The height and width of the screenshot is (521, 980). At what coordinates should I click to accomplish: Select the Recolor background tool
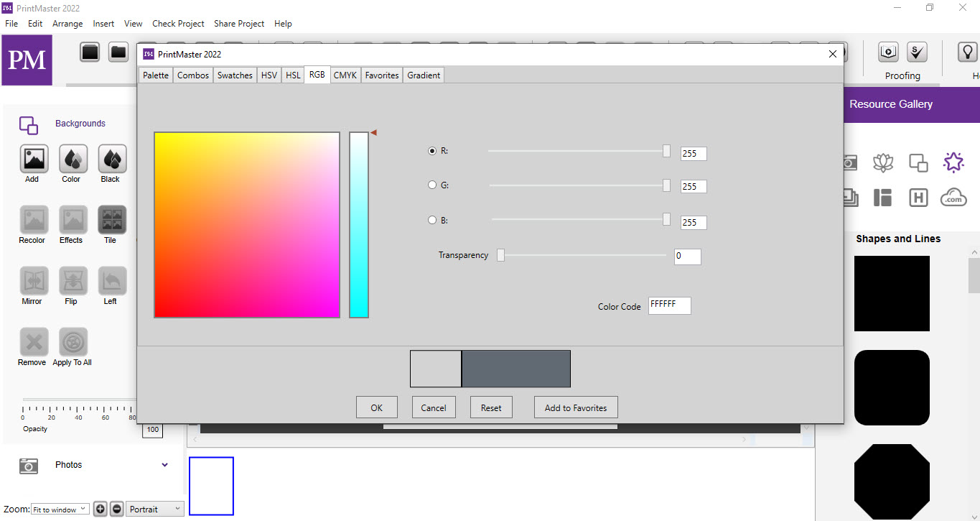pyautogui.click(x=34, y=220)
